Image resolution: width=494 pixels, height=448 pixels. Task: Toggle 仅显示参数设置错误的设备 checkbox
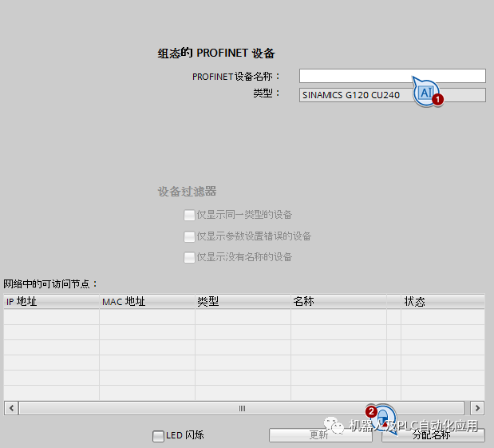click(189, 236)
